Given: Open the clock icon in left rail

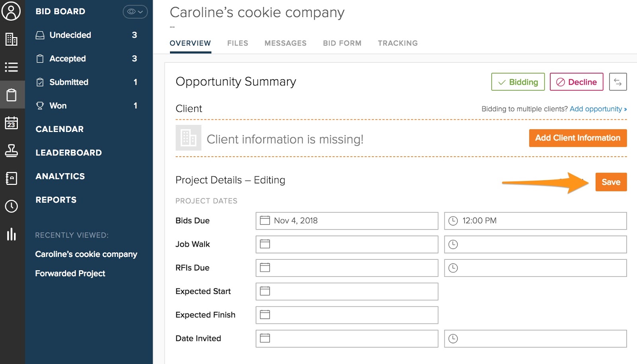Looking at the screenshot, I should point(11,206).
